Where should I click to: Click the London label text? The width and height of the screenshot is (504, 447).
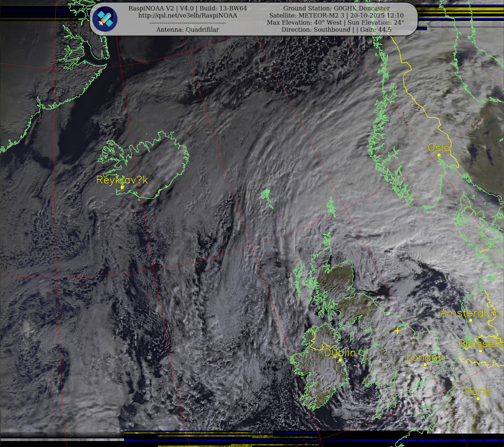(425, 357)
